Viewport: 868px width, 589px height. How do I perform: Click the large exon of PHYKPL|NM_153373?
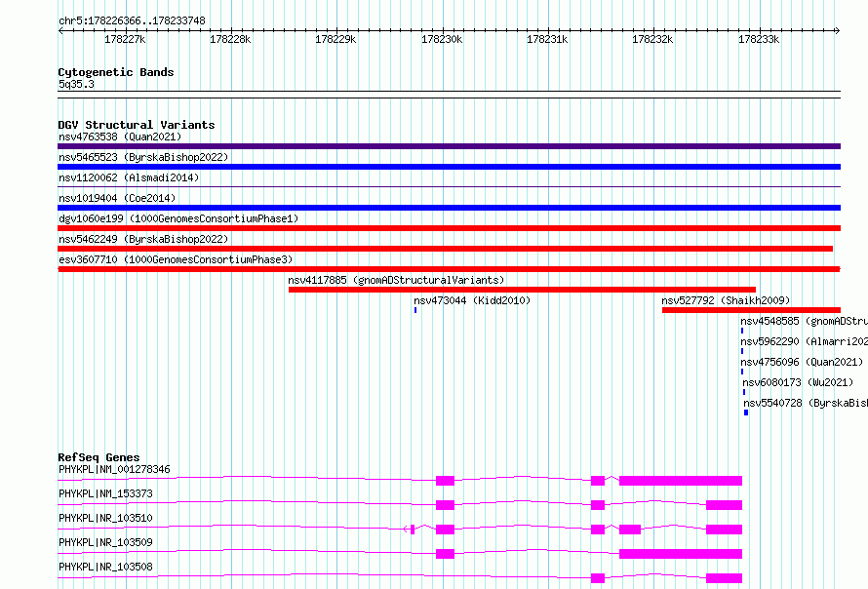tap(724, 505)
